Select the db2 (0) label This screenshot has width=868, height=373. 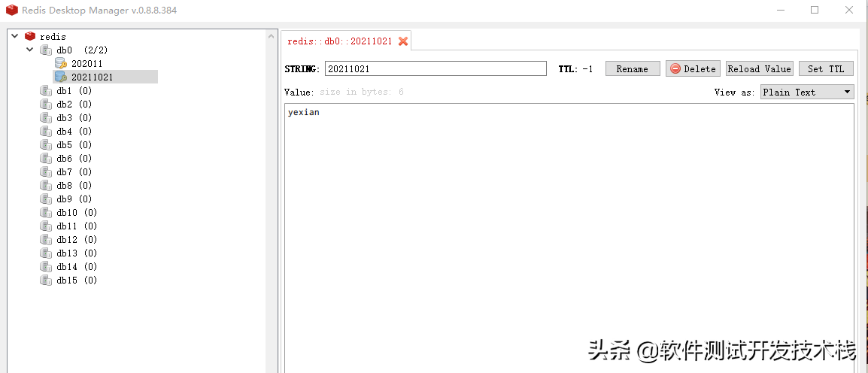(x=74, y=104)
